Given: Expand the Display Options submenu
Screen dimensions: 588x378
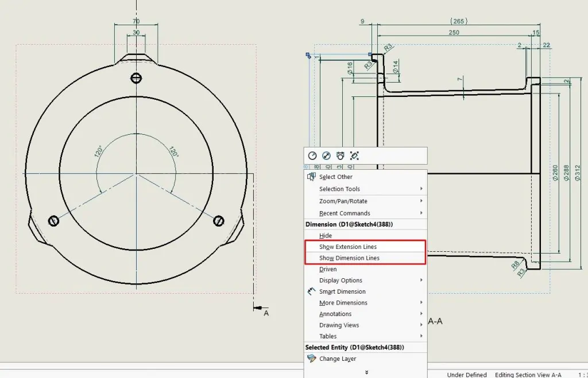Looking at the screenshot, I should tap(365, 280).
